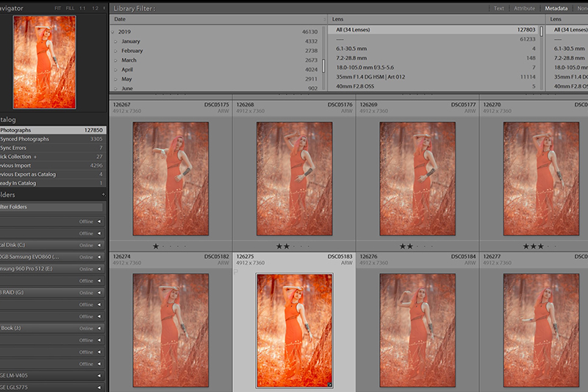Click the first star of photo 126267
This screenshot has width=588, height=392.
point(156,246)
